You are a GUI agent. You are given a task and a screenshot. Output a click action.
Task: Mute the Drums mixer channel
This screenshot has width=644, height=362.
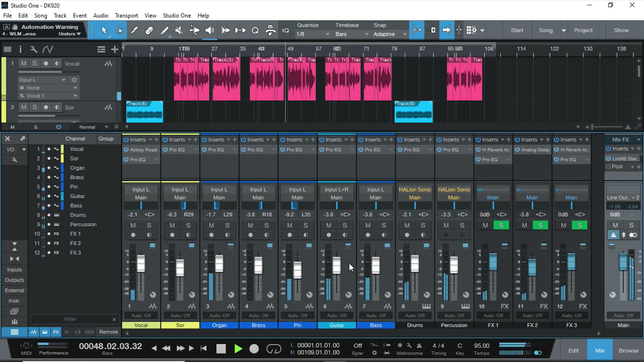pos(407,225)
